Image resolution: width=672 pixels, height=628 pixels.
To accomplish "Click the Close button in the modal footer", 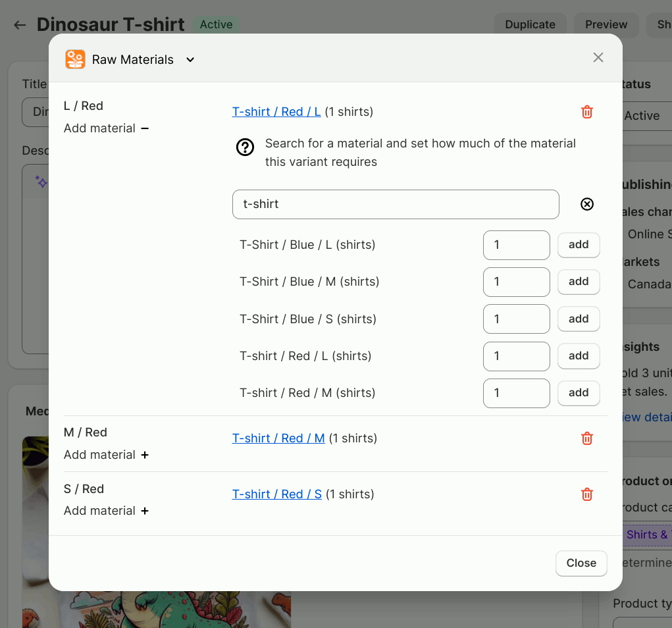I will pos(581,563).
